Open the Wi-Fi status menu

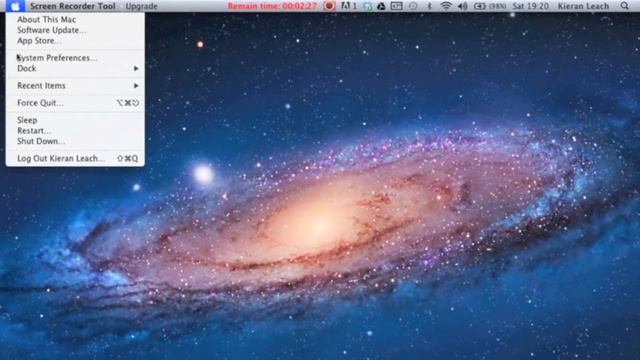point(446,6)
